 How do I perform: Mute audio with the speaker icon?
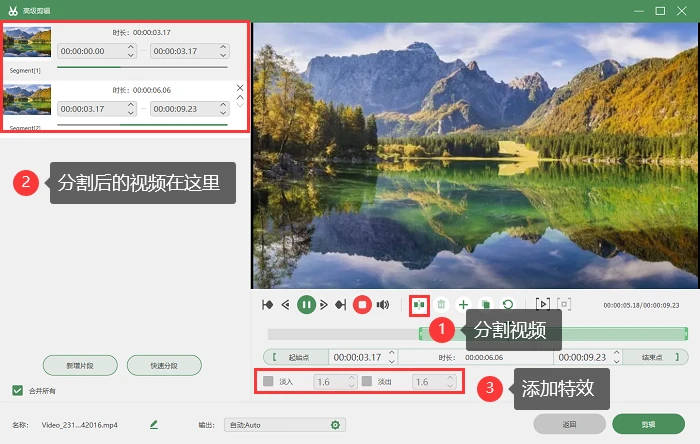point(383,305)
